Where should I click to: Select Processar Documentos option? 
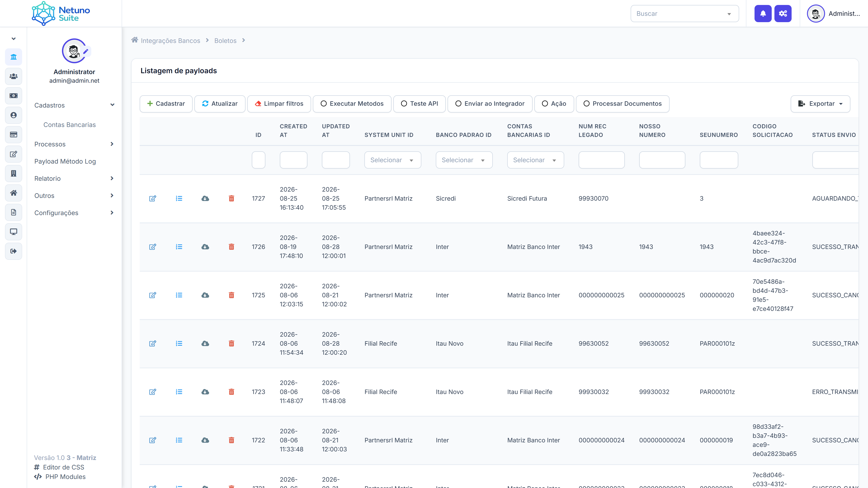623,104
